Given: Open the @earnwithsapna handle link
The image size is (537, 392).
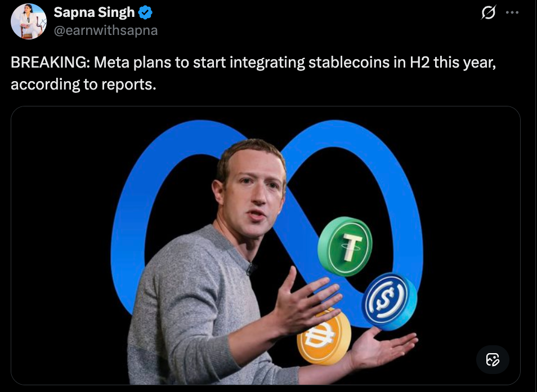Looking at the screenshot, I should [105, 30].
